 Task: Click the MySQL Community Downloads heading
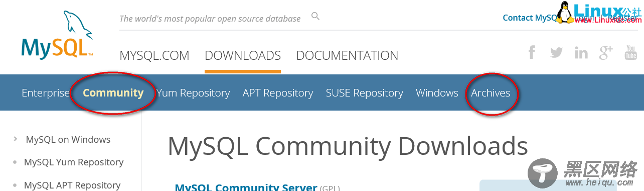click(348, 146)
